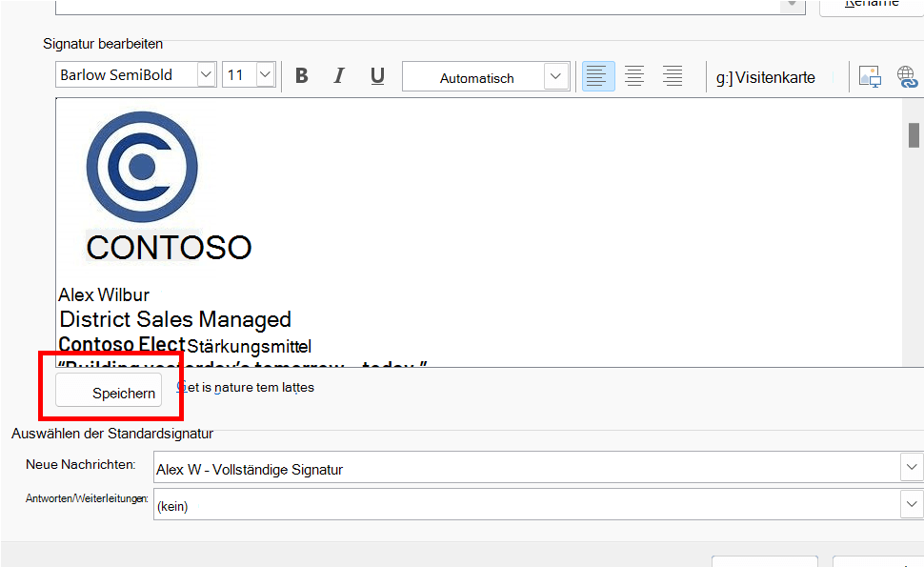Open the font name dropdown Barlow SemiBold
Viewport: 924px width, 567px height.
click(207, 75)
